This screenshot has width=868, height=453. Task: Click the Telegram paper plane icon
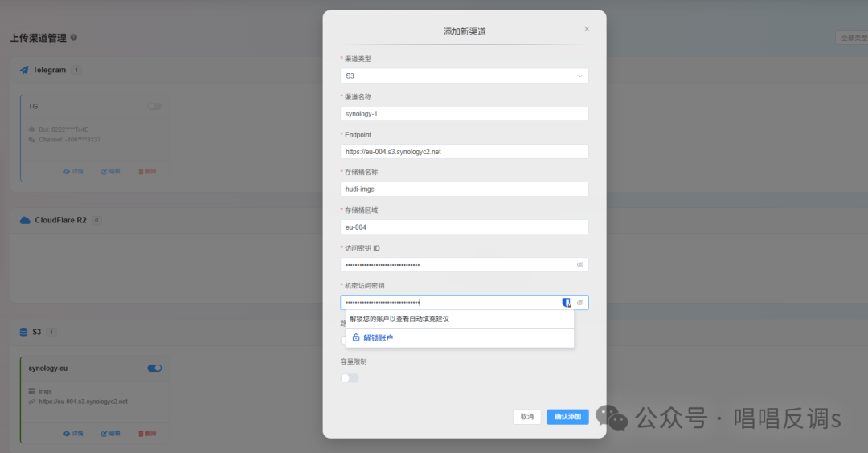(25, 70)
